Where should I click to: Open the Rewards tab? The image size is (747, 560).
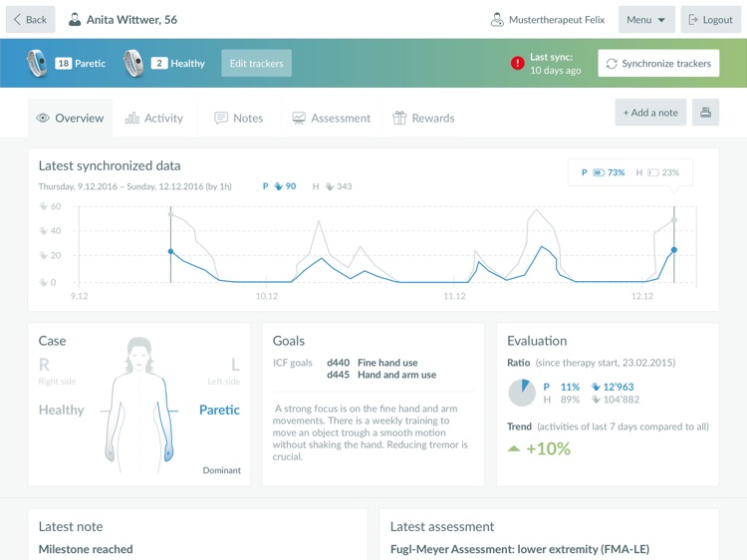point(423,119)
